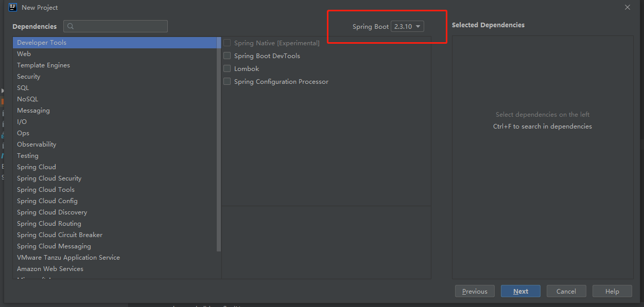The height and width of the screenshot is (307, 644).
Task: Cancel the New Project wizard
Action: coord(566,291)
